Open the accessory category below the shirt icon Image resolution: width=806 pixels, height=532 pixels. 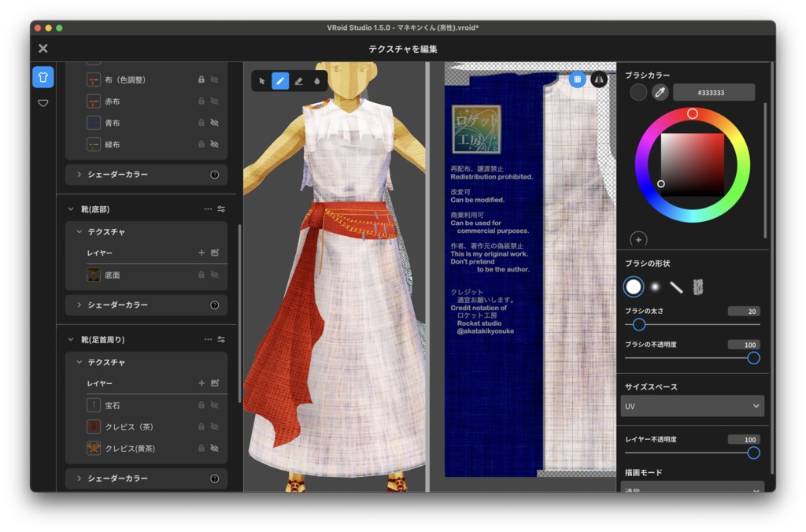(43, 103)
